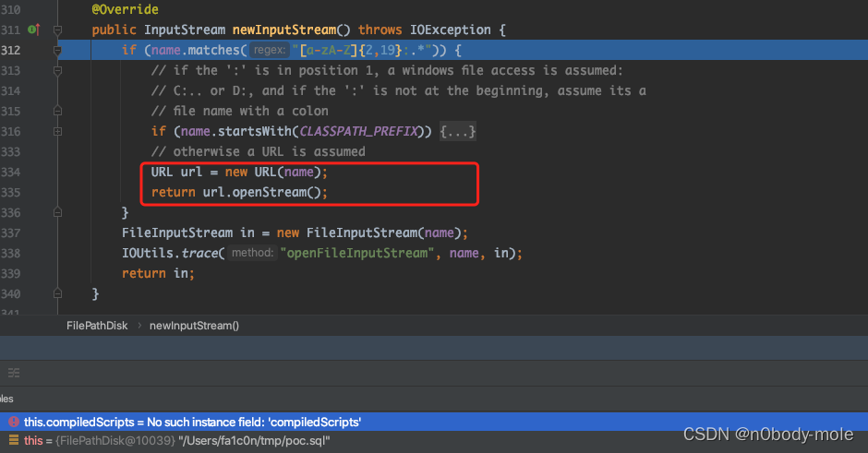Click the '// otherwise a URL is assumed' comment
Viewport: 868px width, 453px height.
258,151
